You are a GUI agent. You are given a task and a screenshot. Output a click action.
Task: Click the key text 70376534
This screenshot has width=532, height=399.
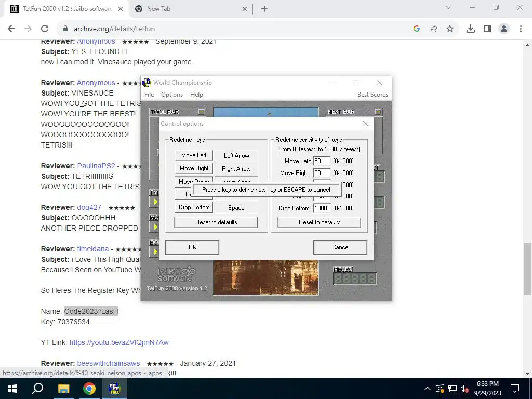pyautogui.click(x=74, y=322)
